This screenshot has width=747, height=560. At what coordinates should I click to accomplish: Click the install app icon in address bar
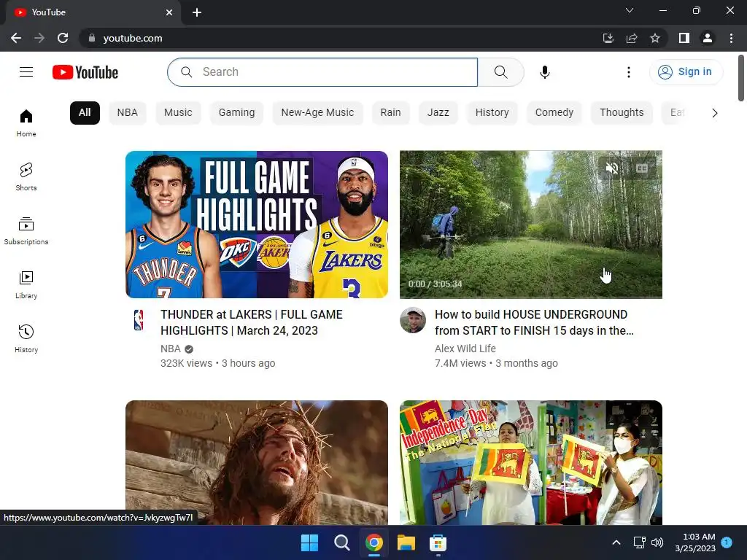click(x=608, y=38)
